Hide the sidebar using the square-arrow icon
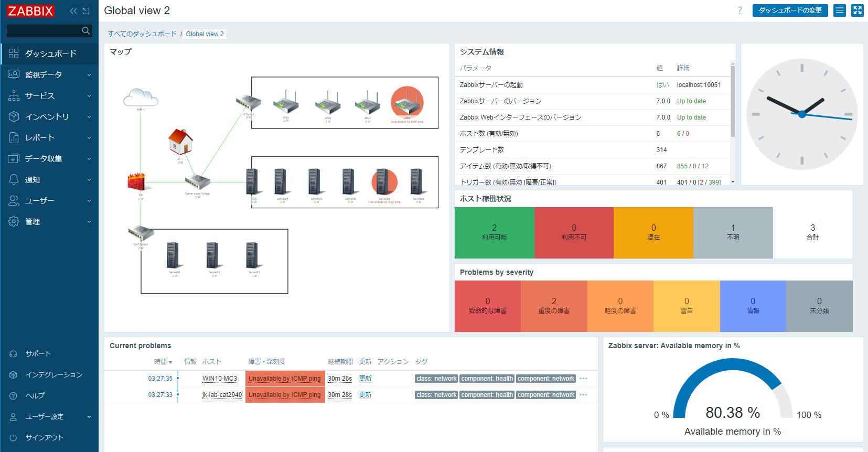This screenshot has height=452, width=868. point(87,11)
